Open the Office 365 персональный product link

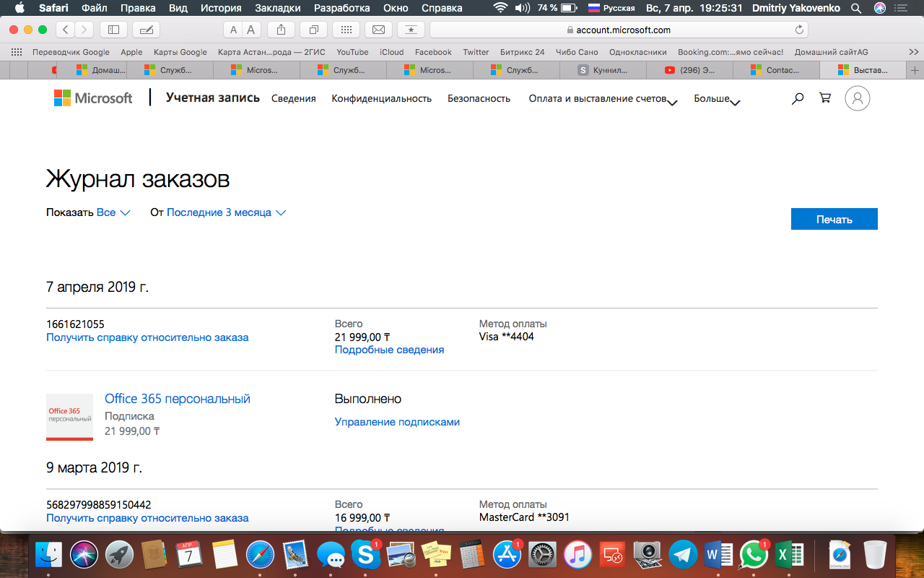point(178,399)
